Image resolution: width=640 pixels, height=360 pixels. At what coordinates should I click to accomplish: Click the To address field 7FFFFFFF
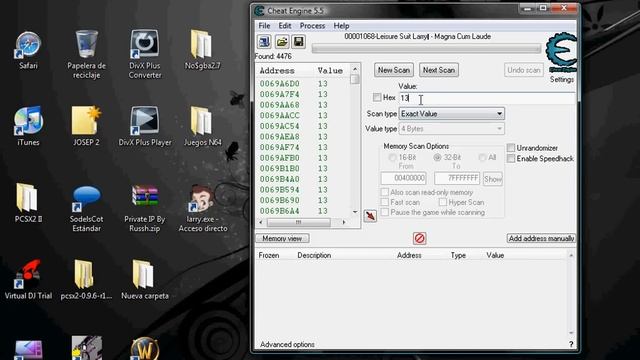[x=457, y=178]
